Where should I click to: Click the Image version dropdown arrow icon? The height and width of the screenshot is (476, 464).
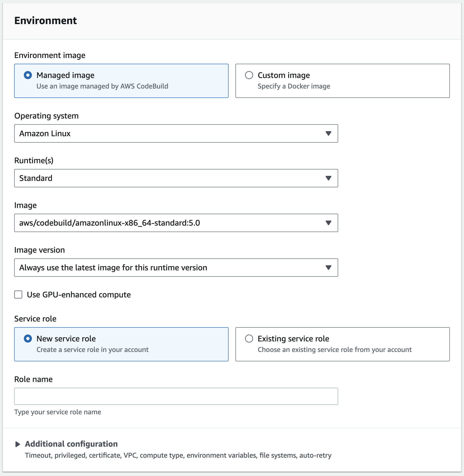pos(328,268)
